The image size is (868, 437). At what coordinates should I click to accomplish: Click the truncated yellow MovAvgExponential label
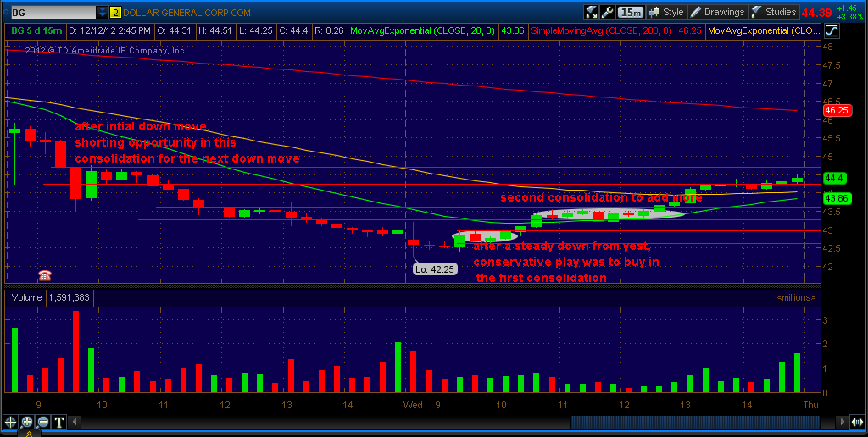point(764,31)
